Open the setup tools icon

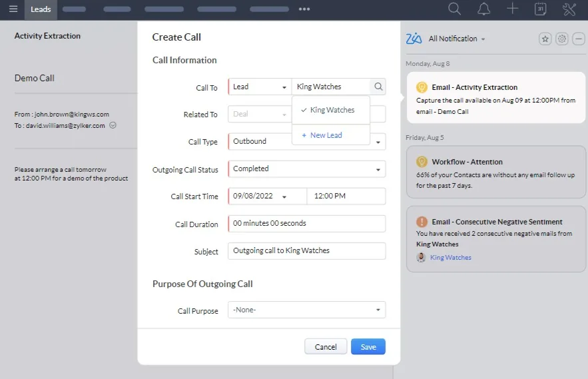click(x=569, y=9)
